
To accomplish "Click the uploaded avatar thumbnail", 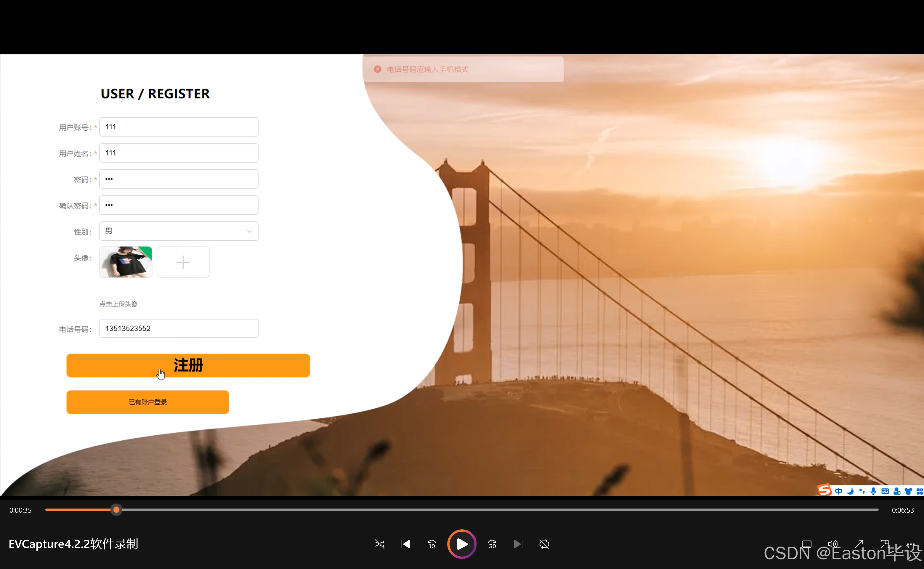I will click(126, 262).
